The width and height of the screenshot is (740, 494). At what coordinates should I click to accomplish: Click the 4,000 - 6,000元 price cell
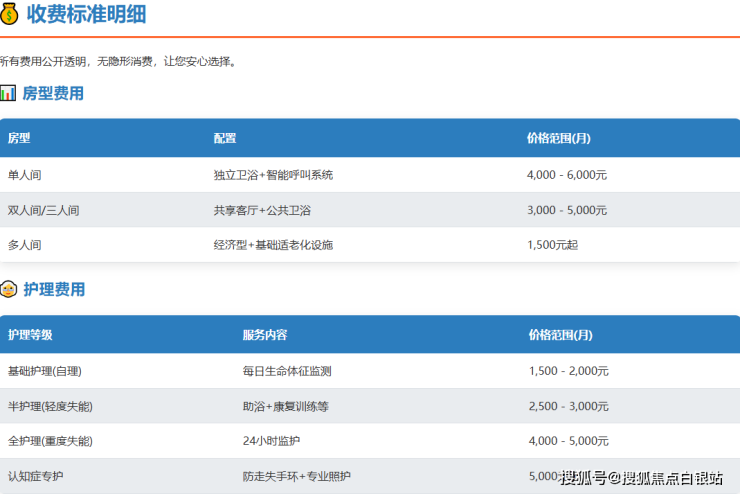[567, 175]
